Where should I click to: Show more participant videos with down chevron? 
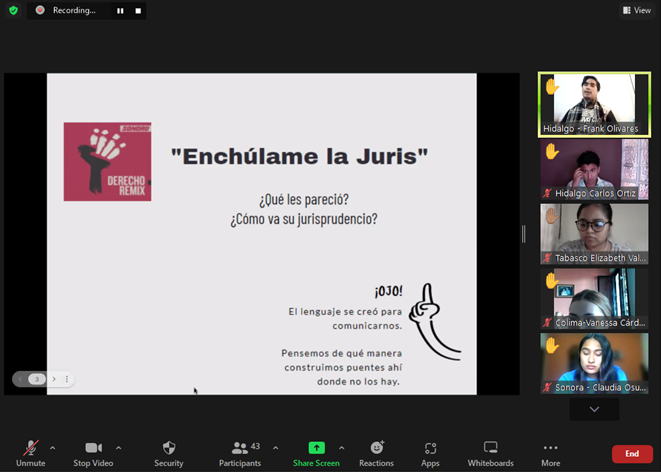click(594, 409)
